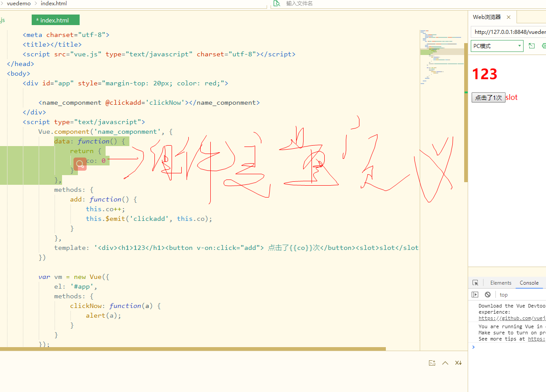Click the editor vertical scrollbar
Viewport: 546px width, 392px height.
click(x=466, y=112)
